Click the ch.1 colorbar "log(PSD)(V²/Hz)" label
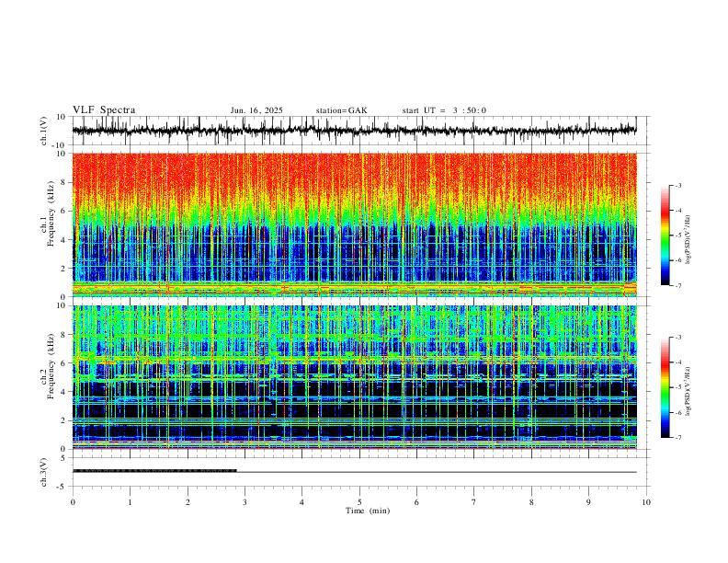728x563 pixels. coord(688,240)
